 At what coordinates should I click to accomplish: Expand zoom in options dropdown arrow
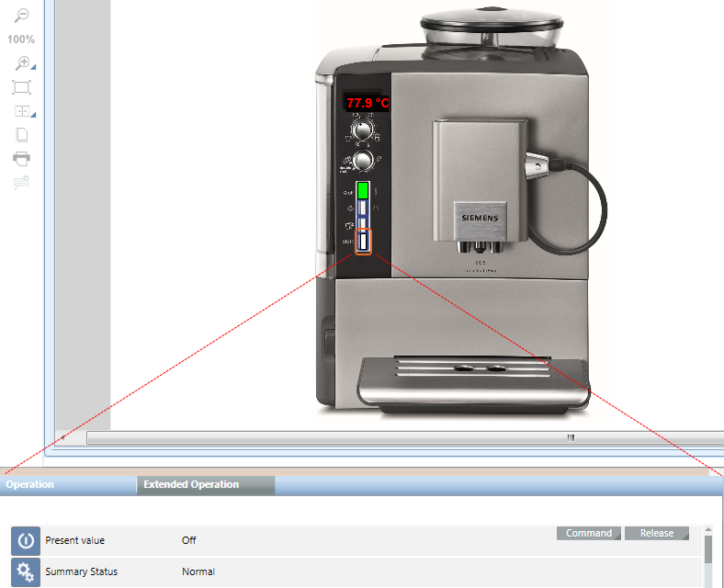click(33, 69)
